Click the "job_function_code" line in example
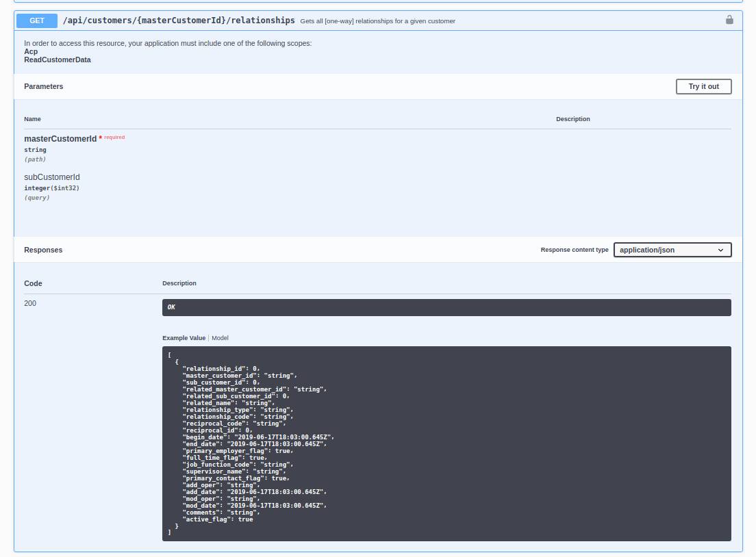The width and height of the screenshot is (756, 557). [x=238, y=465]
